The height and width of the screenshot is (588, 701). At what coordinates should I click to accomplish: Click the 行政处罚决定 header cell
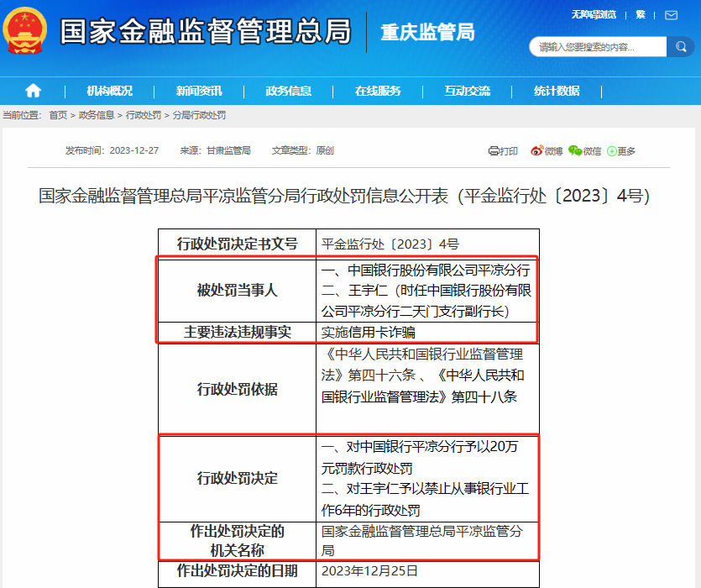pyautogui.click(x=238, y=478)
